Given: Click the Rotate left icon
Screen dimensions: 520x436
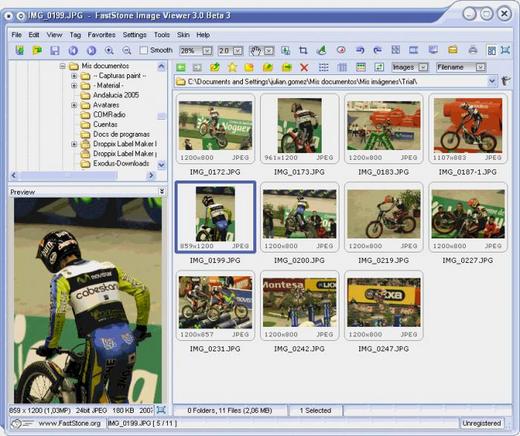Looking at the screenshot, I should 360,50.
